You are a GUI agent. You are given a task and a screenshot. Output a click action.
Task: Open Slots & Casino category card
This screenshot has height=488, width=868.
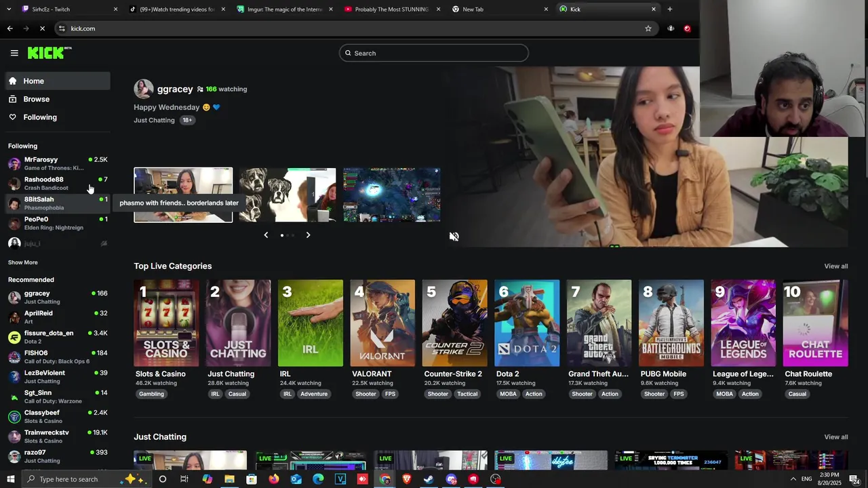coord(166,323)
